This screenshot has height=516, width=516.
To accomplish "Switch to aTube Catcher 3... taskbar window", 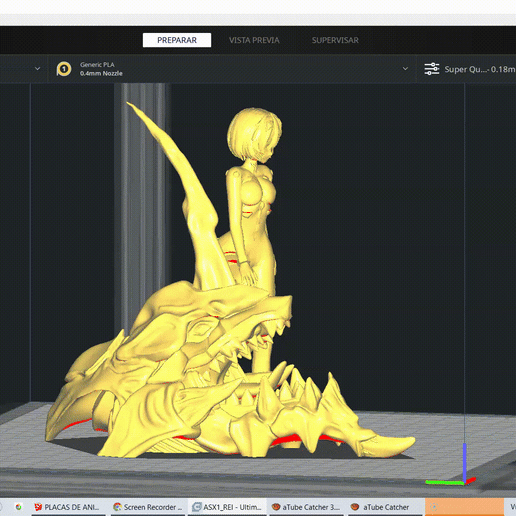I will (306, 507).
